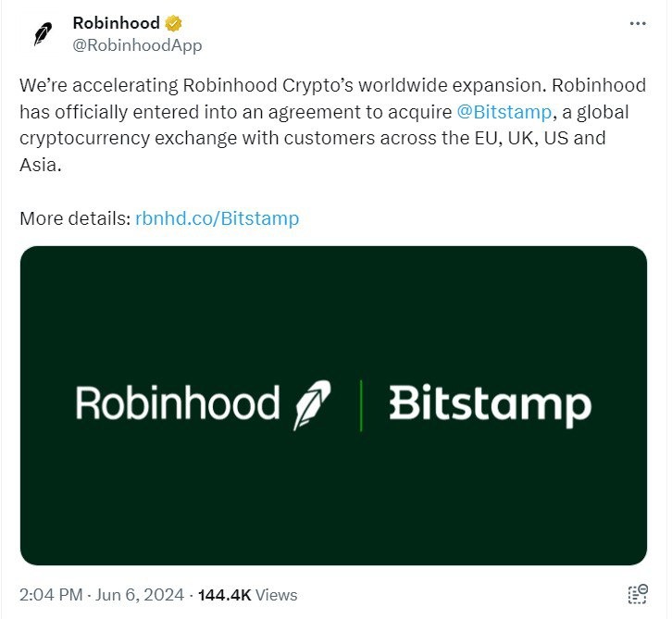
Task: Click the Robinhood feather profile avatar
Action: coord(44,33)
